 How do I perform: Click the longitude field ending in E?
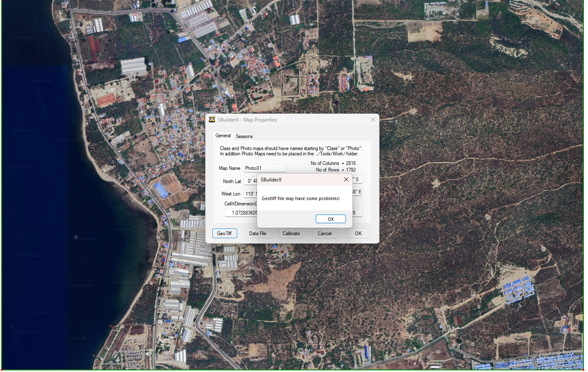click(357, 192)
